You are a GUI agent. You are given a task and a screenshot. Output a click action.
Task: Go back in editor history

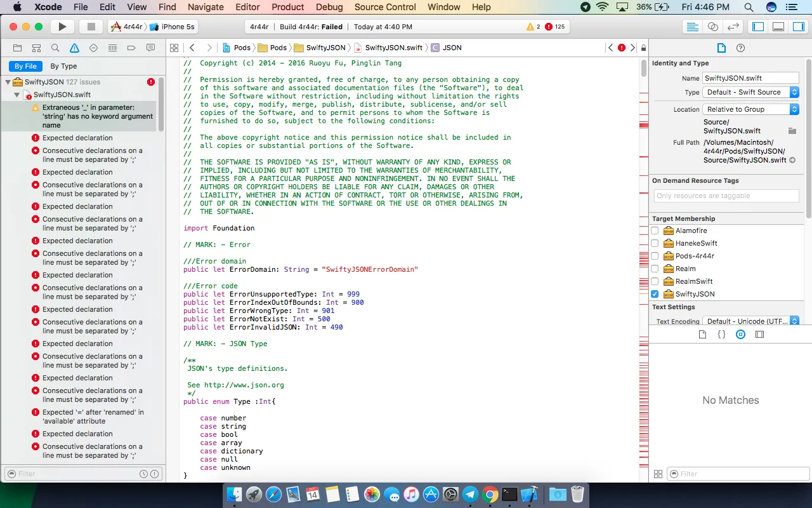[x=192, y=48]
